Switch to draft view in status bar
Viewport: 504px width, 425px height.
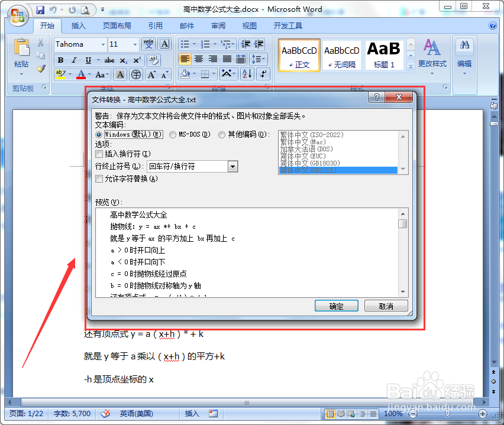373,414
